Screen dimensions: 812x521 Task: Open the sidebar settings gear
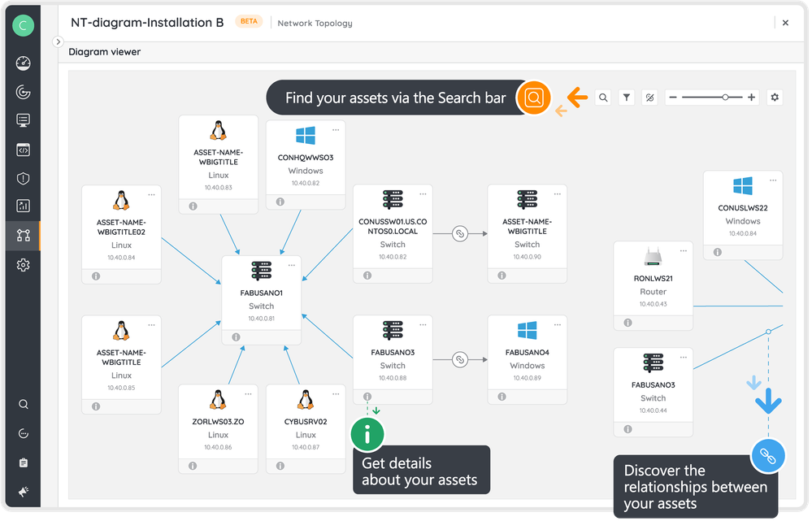coord(23,265)
